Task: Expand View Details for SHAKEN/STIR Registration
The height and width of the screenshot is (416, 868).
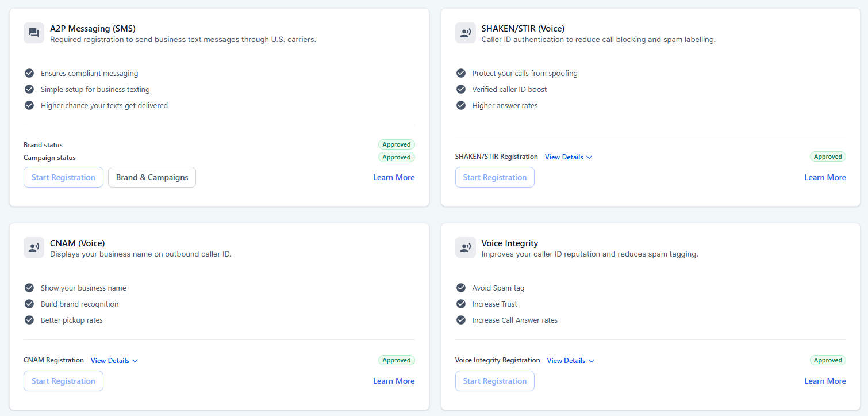Action: click(x=569, y=157)
